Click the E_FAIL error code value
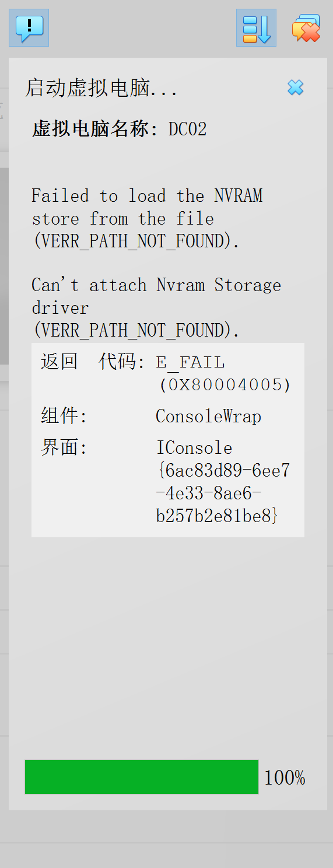This screenshot has width=333, height=868. pyautogui.click(x=191, y=362)
